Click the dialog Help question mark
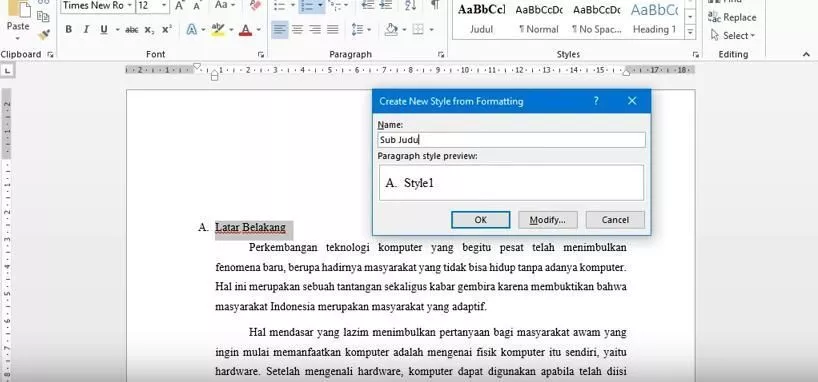Viewport: 818px width, 382px height. click(x=596, y=101)
